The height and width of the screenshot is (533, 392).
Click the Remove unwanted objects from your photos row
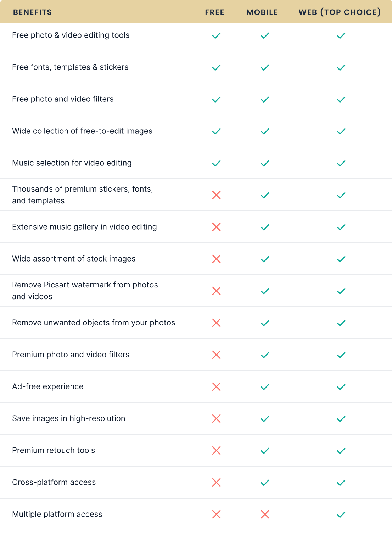pos(196,323)
